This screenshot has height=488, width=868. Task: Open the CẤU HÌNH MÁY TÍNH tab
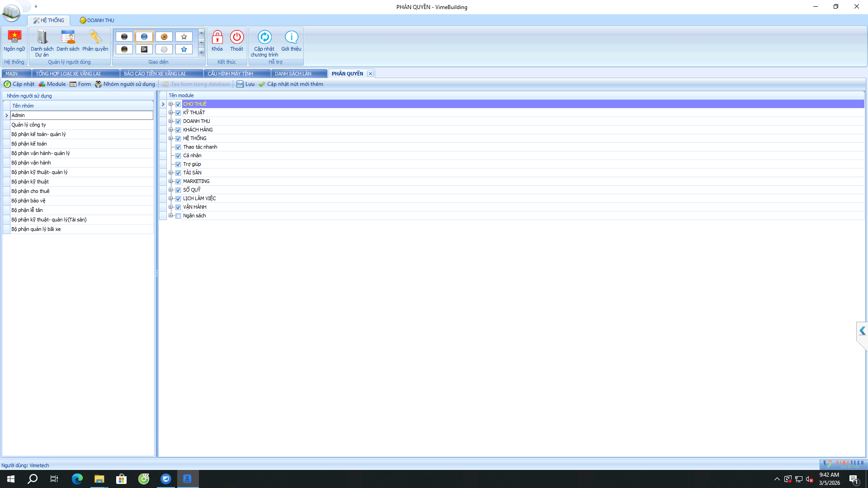pos(230,74)
